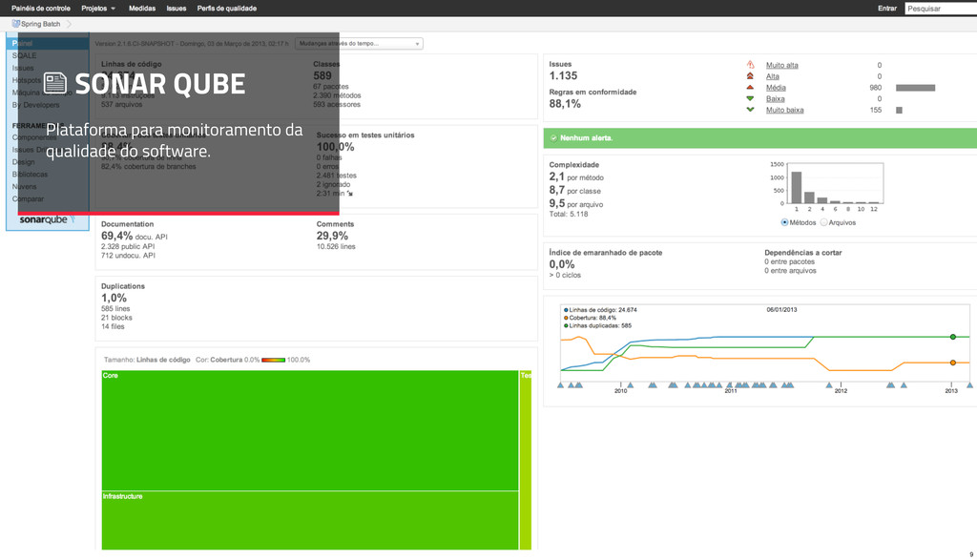
Task: Click the '10.526 lines' text
Action: (336, 247)
